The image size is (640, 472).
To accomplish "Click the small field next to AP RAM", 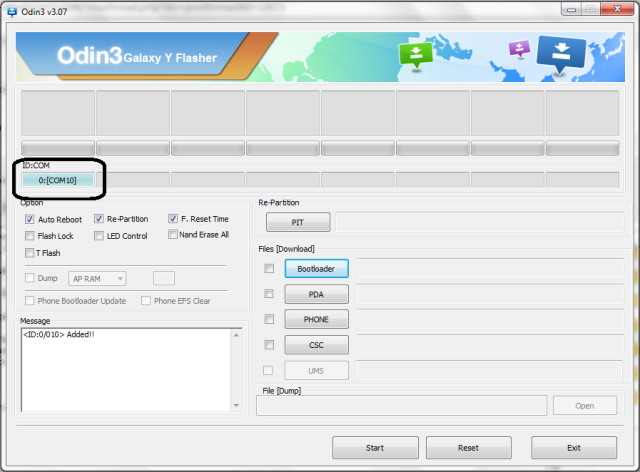I will pyautogui.click(x=164, y=278).
